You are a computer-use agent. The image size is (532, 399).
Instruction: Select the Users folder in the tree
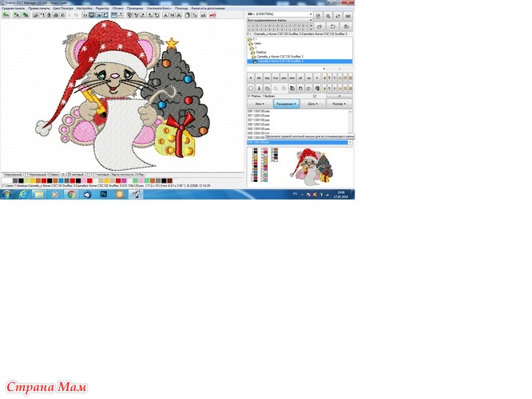tap(257, 43)
